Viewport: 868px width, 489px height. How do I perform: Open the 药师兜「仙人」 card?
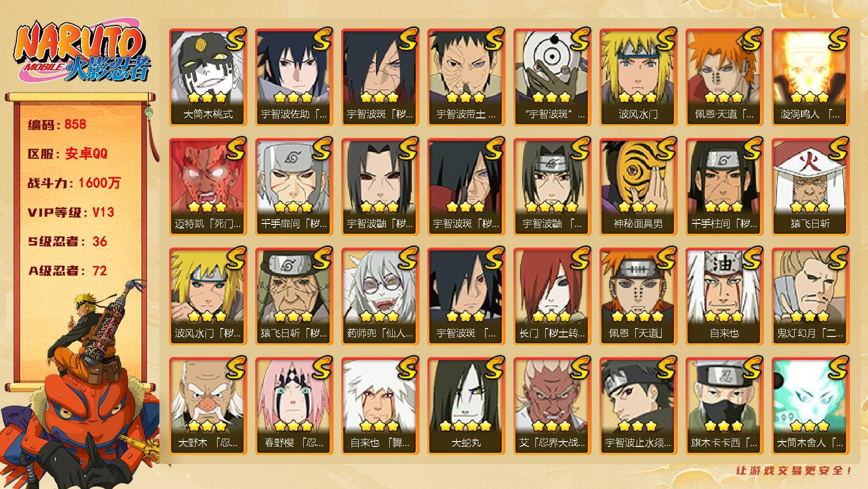tap(380, 296)
